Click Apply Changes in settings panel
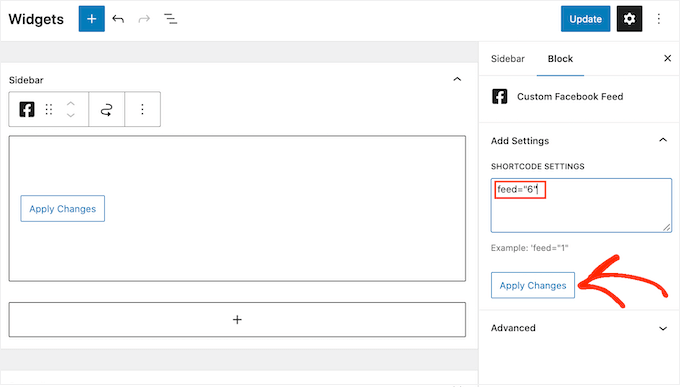 (x=533, y=285)
